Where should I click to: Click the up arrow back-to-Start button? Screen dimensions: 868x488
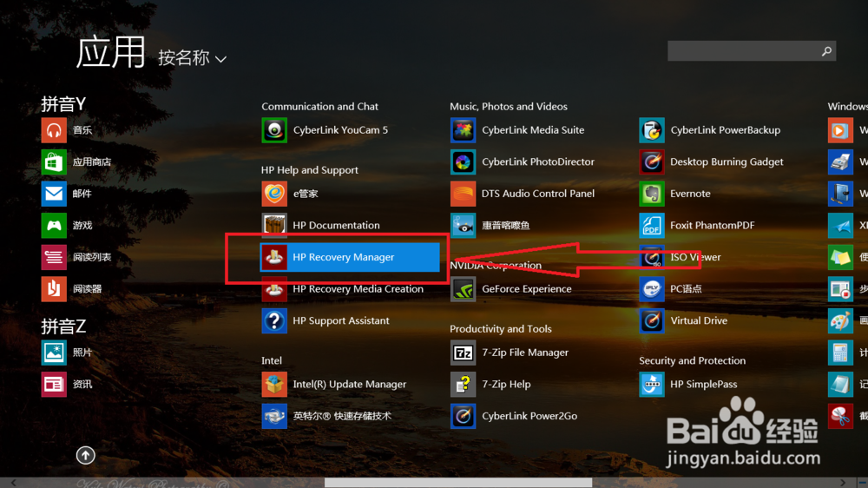coord(85,455)
